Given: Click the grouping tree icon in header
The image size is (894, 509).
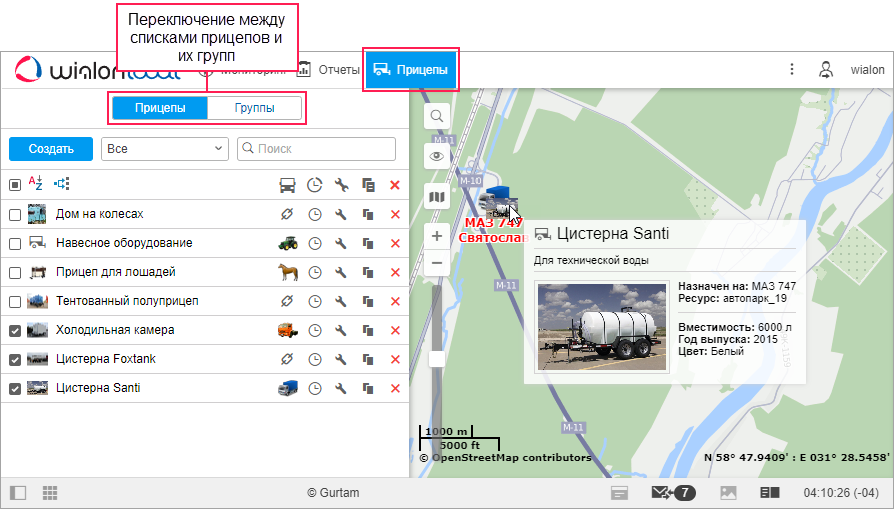Looking at the screenshot, I should click(x=62, y=184).
